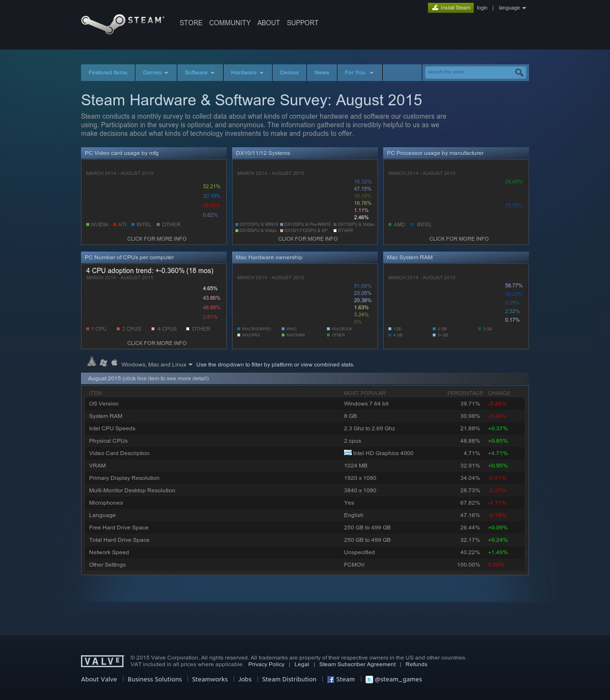Expand the Software dropdown menu
Viewport: 610px width, 700px height.
pos(200,72)
